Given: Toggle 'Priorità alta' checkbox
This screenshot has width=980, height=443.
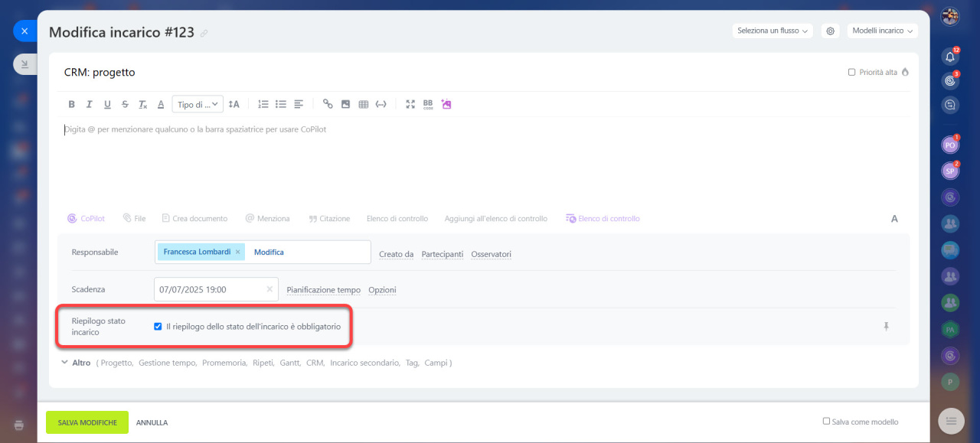Looking at the screenshot, I should click(851, 72).
